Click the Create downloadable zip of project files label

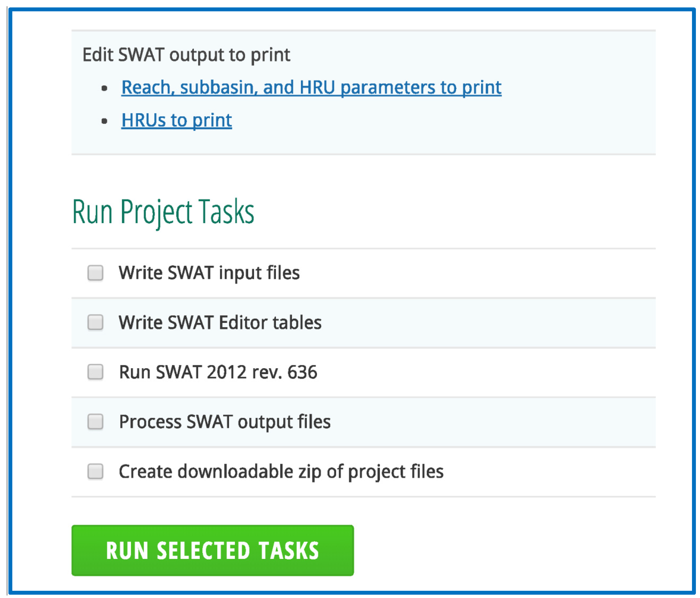point(281,471)
